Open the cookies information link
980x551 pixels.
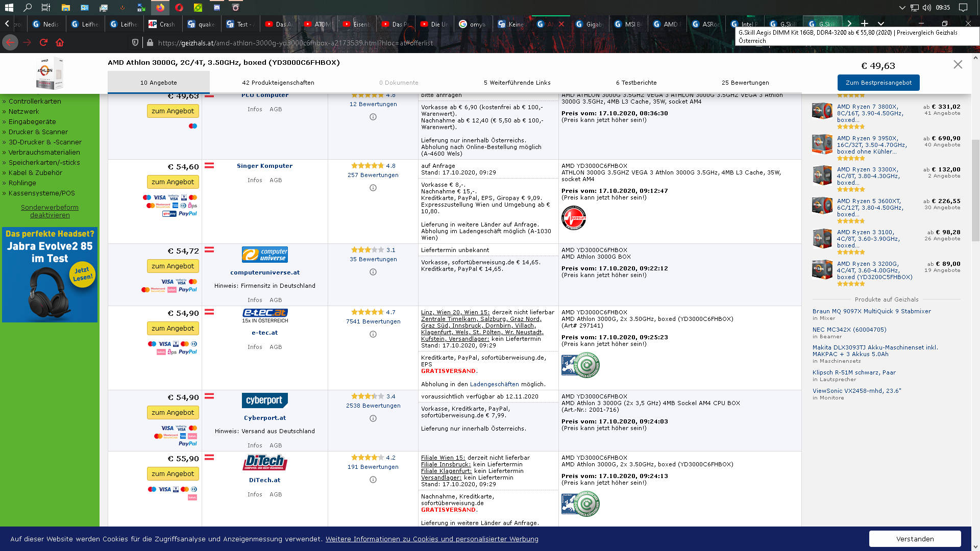click(432, 539)
